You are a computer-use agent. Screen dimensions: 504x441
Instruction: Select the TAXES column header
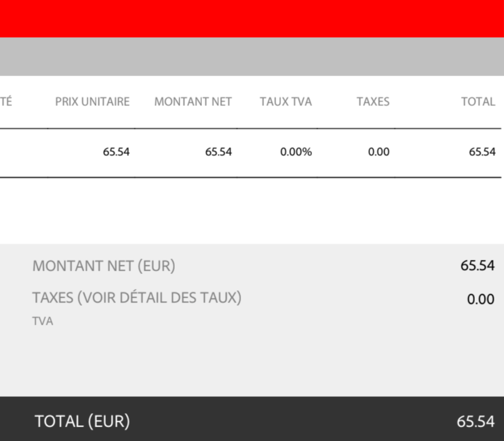coord(373,102)
